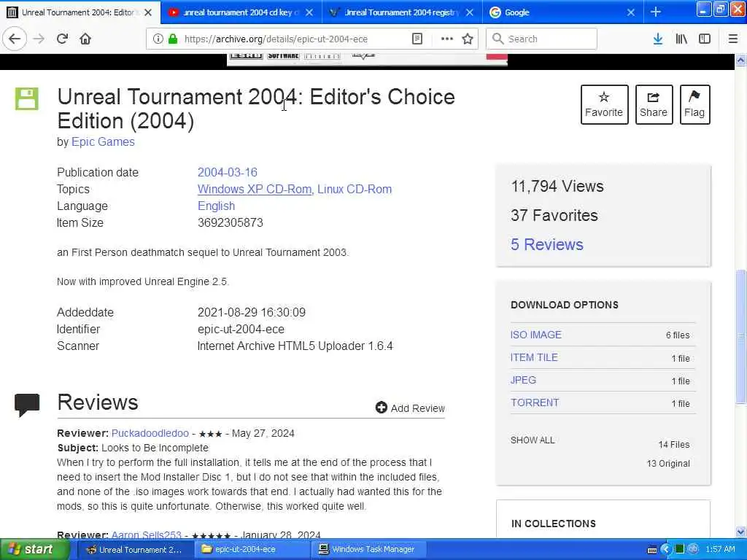Viewport: 747px width, 560px height.
Task: Click the scrollbar down arrow
Action: point(740,532)
